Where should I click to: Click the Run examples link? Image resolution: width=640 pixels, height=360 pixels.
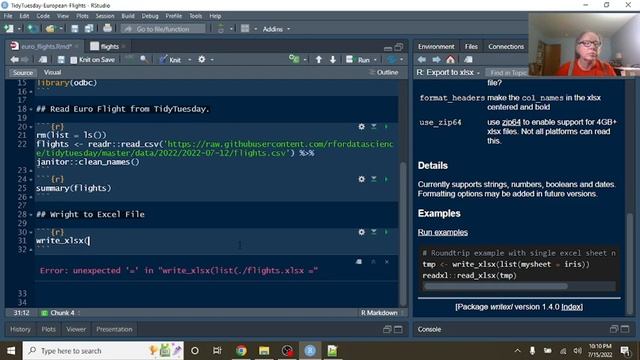click(x=442, y=232)
